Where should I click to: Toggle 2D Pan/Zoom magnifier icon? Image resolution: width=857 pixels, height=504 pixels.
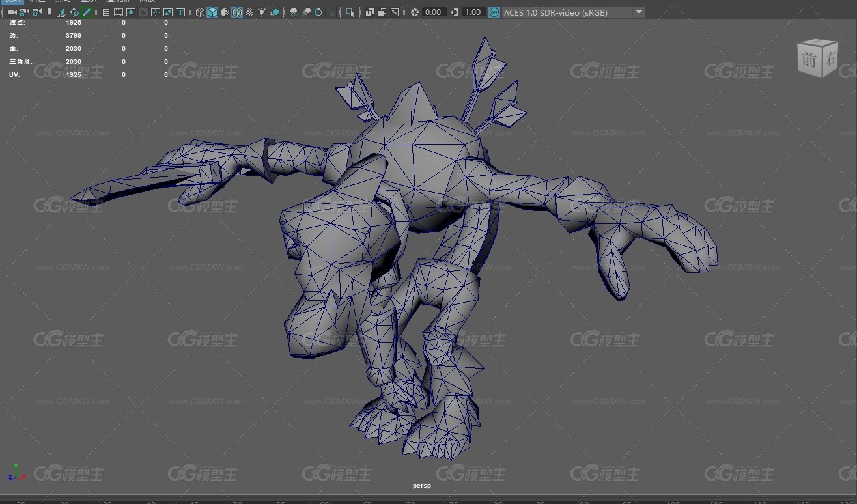(x=74, y=12)
